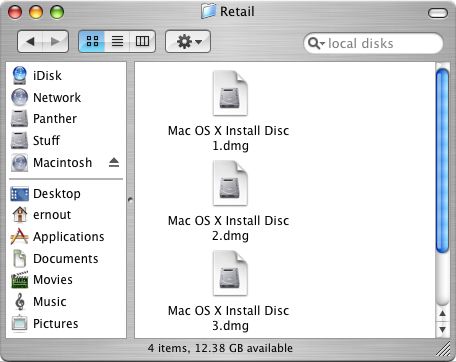Open the Action gear menu
Screen dimensions: 456x362
point(188,42)
